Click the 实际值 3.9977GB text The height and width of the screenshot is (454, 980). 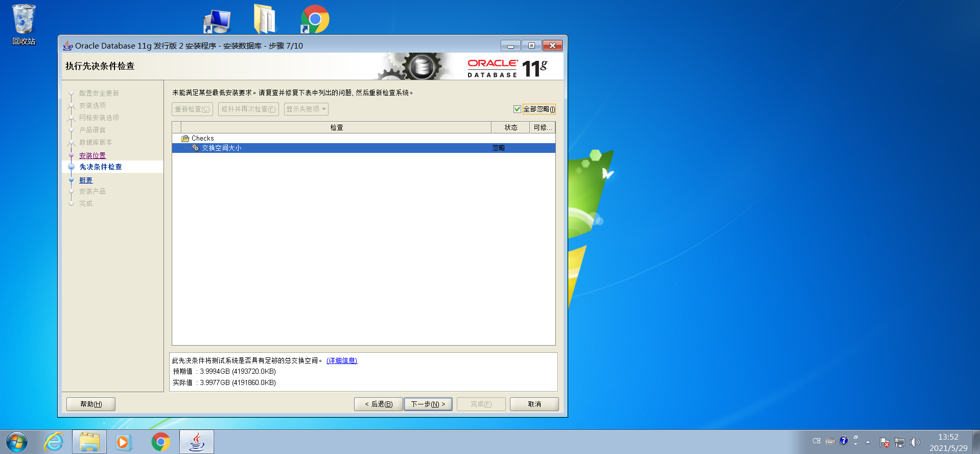click(x=224, y=382)
